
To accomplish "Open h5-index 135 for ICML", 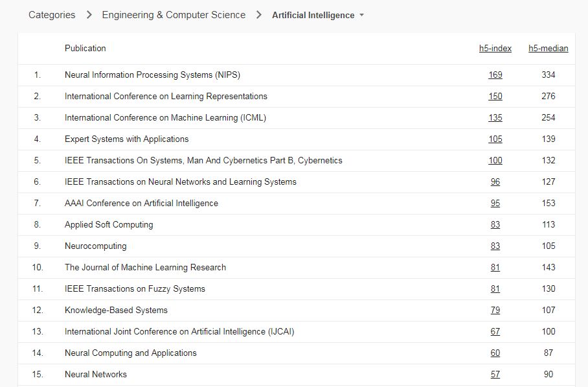I will click(x=495, y=118).
